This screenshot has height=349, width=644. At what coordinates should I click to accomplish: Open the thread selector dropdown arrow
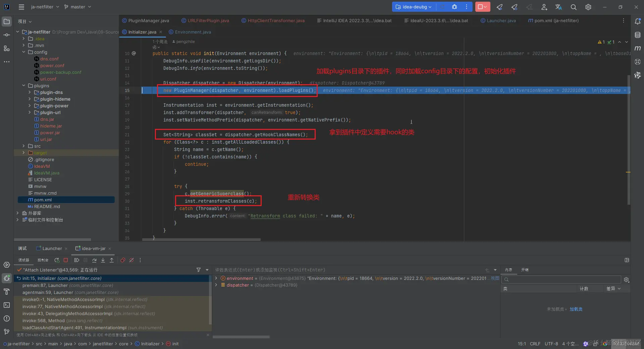click(207, 270)
